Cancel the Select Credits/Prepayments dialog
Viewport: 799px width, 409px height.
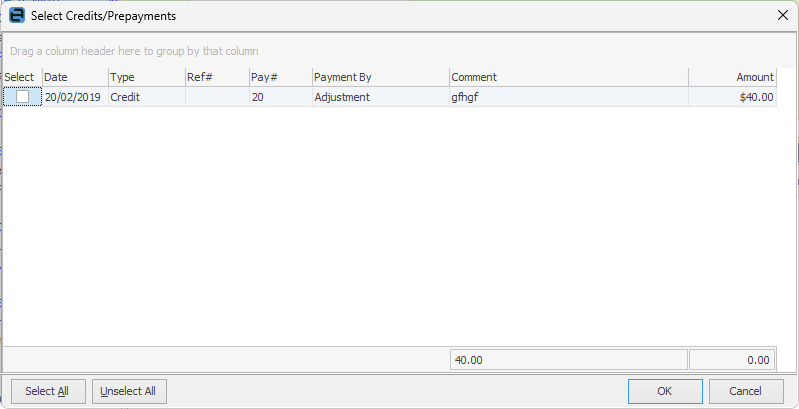746,391
